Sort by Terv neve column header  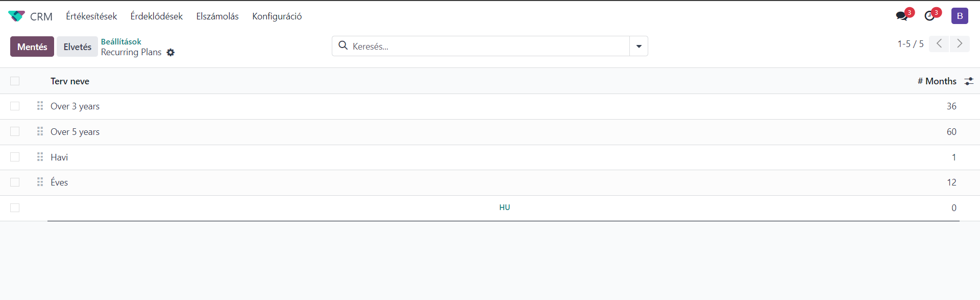(x=70, y=81)
